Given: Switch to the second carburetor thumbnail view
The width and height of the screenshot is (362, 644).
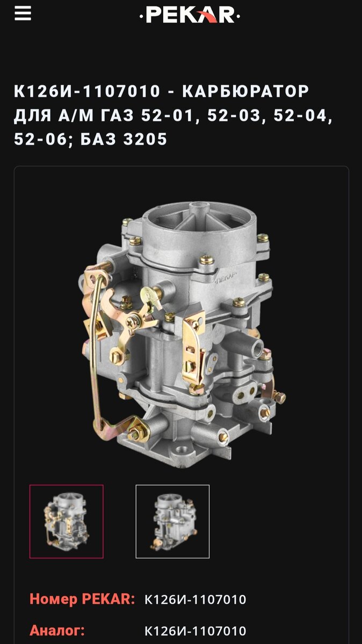Looking at the screenshot, I should coord(172,522).
